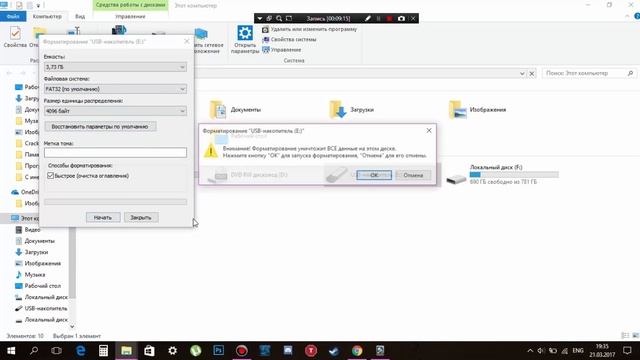Select Изображения in lower navigation pane
Image resolution: width=640 pixels, height=360 pixels.
38,263
